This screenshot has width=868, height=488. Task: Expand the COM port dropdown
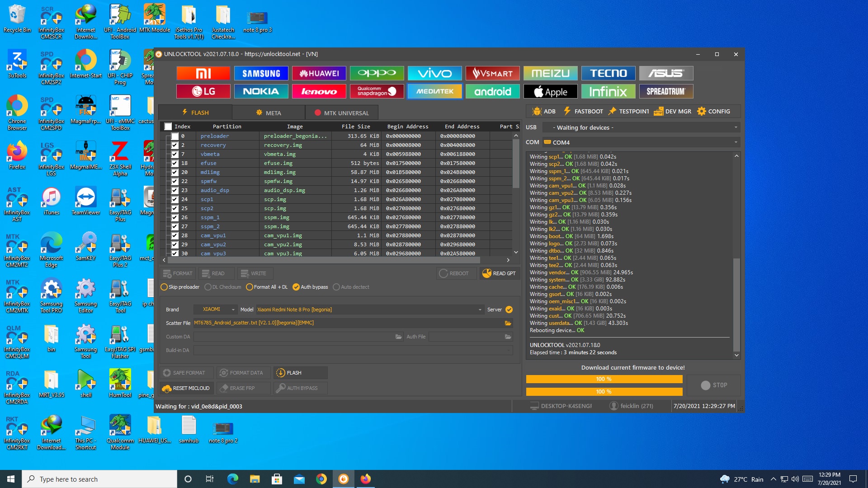(x=736, y=142)
